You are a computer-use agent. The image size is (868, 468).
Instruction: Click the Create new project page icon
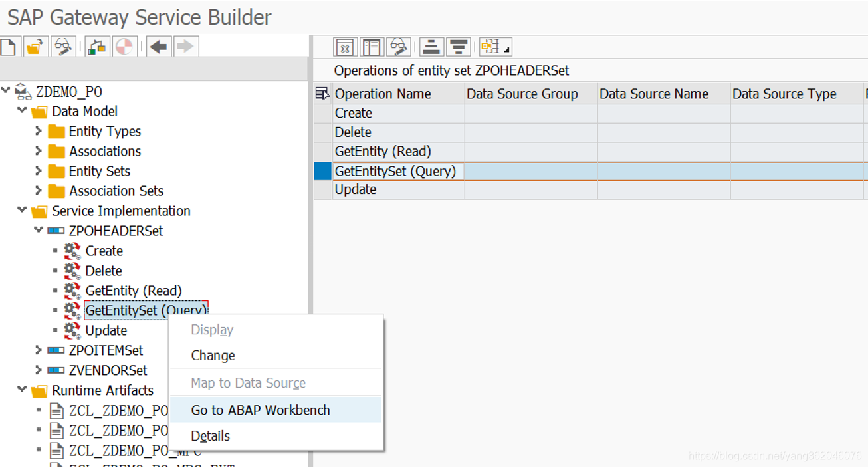(x=9, y=47)
